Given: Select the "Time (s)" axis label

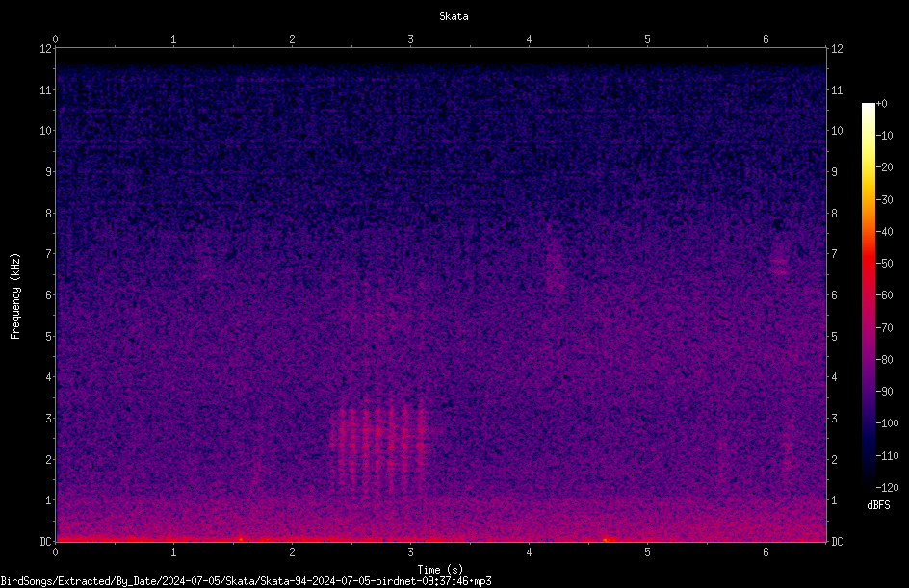Looking at the screenshot, I should [441, 570].
